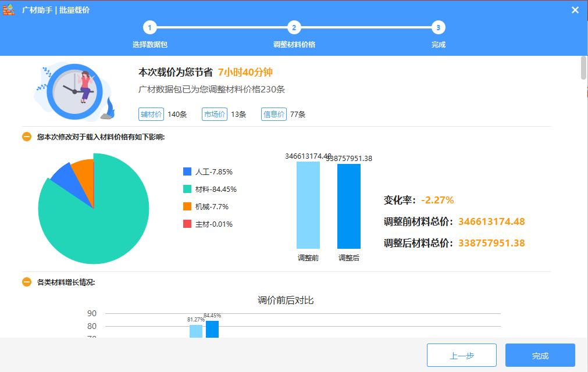Select the 调整材料价格 step label
The image size is (588, 372).
click(294, 44)
